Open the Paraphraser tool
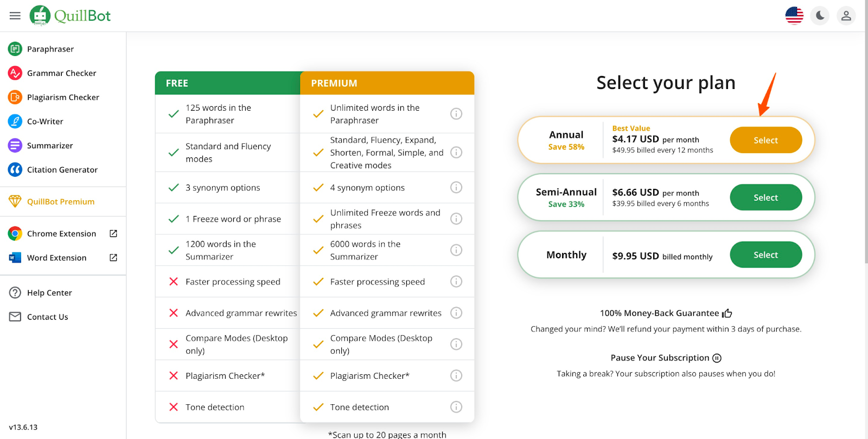Viewport: 868px width, 439px height. click(50, 49)
